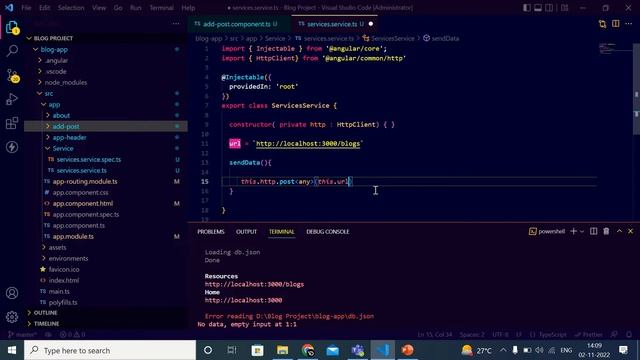Open the Extensions view

point(12,123)
